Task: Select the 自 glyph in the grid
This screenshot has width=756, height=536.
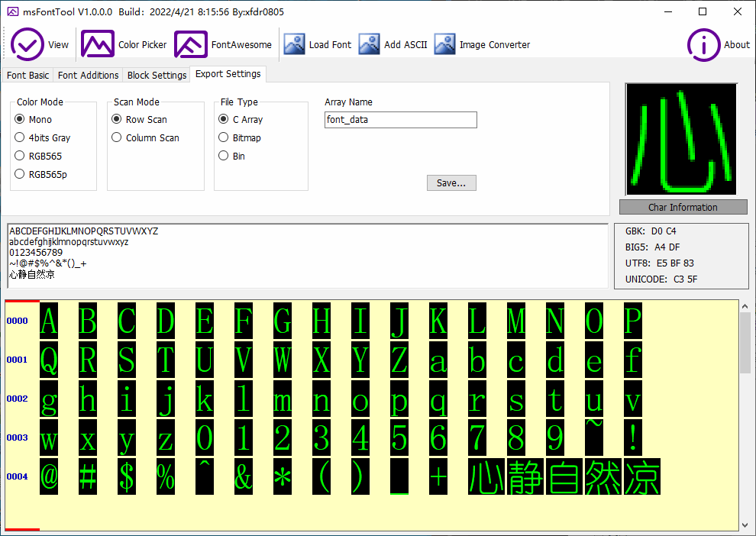Action: tap(564, 476)
